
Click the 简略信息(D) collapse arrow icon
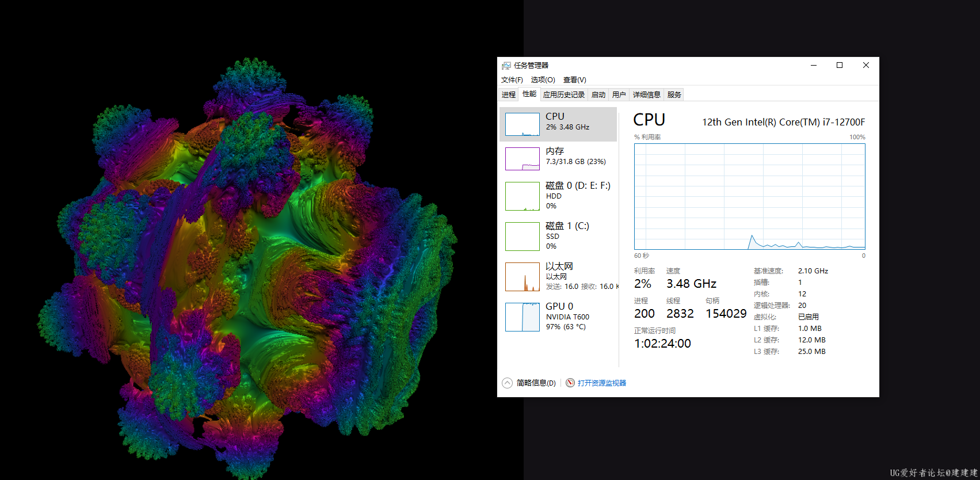507,383
